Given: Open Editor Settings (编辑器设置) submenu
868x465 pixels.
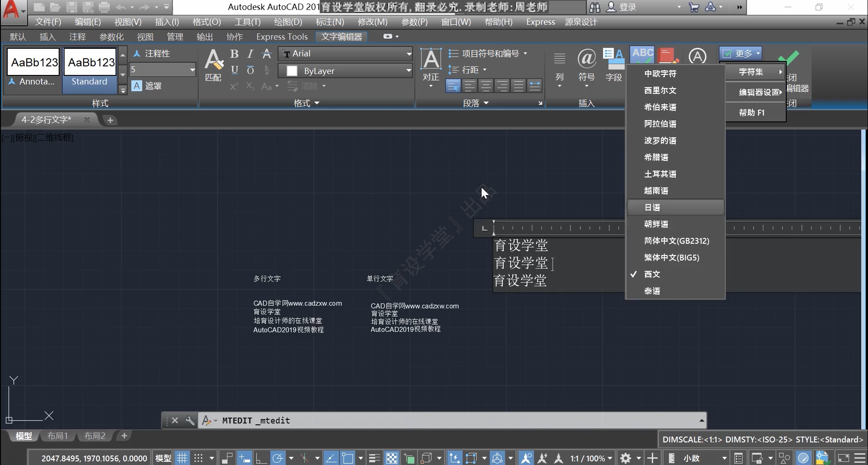Looking at the screenshot, I should (x=756, y=92).
